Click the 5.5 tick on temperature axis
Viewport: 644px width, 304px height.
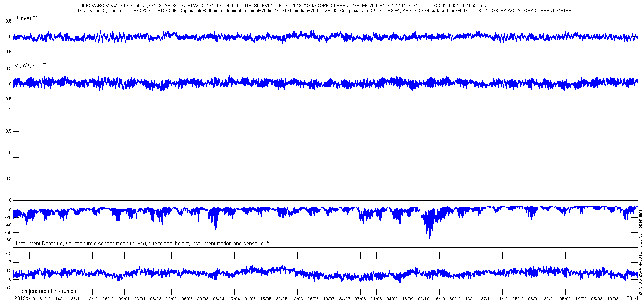[x=8, y=288]
